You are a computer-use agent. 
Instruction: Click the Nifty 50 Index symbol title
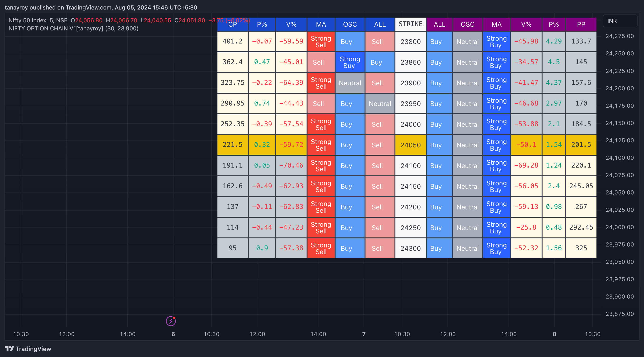click(38, 20)
